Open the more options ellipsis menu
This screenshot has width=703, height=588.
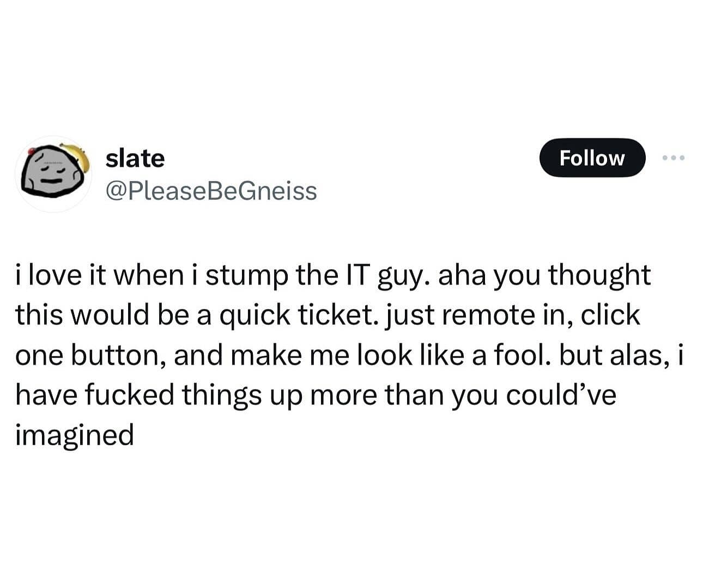[673, 158]
